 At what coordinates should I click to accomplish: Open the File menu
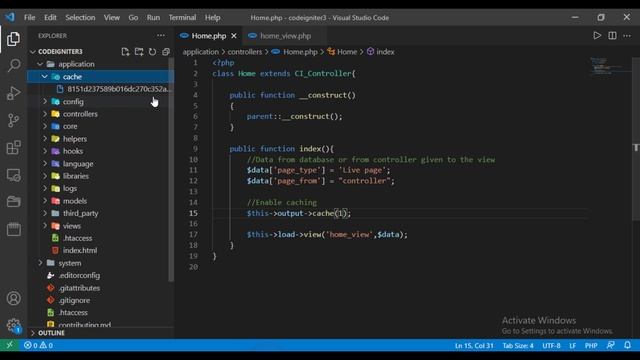(29, 18)
